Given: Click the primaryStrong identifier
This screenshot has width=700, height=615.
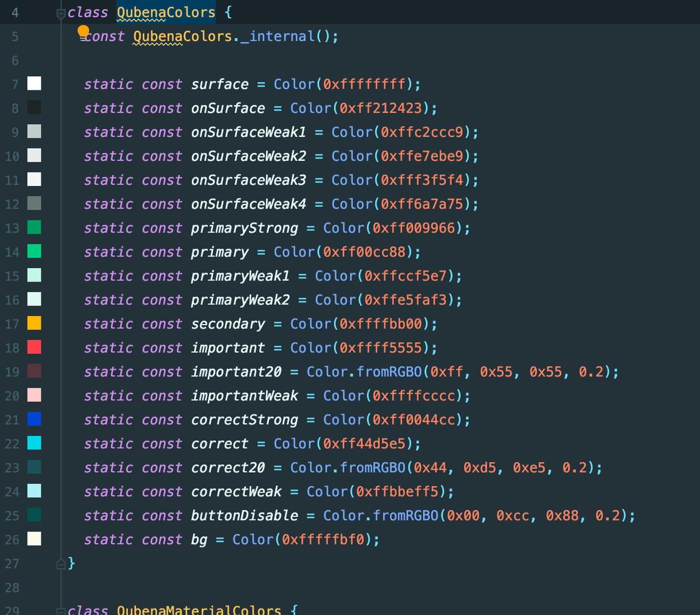Looking at the screenshot, I should [244, 227].
